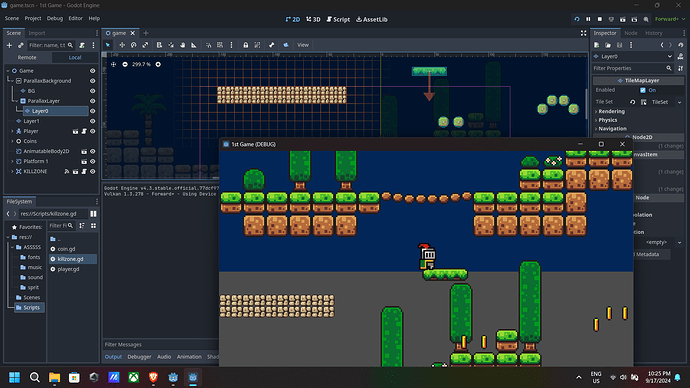
Task: Open the AssetLib workspace
Action: point(372,19)
